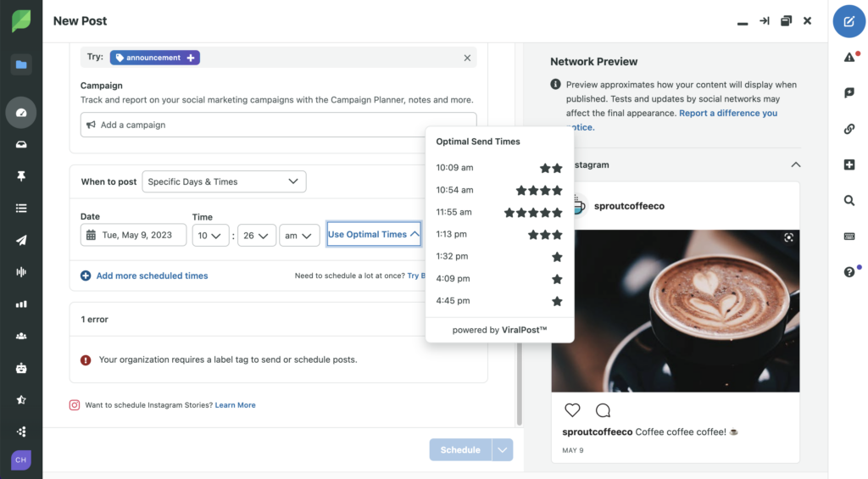The image size is (868, 479).
Task: Click the Schedule button
Action: tap(460, 449)
